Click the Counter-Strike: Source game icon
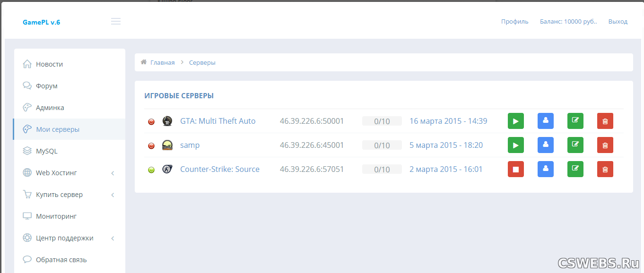Image resolution: width=644 pixels, height=273 pixels. point(167,169)
